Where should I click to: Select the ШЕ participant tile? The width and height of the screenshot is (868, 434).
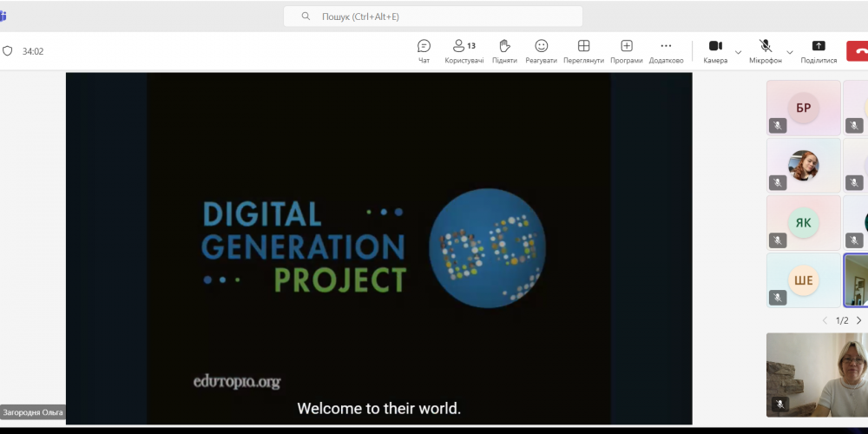click(x=804, y=279)
